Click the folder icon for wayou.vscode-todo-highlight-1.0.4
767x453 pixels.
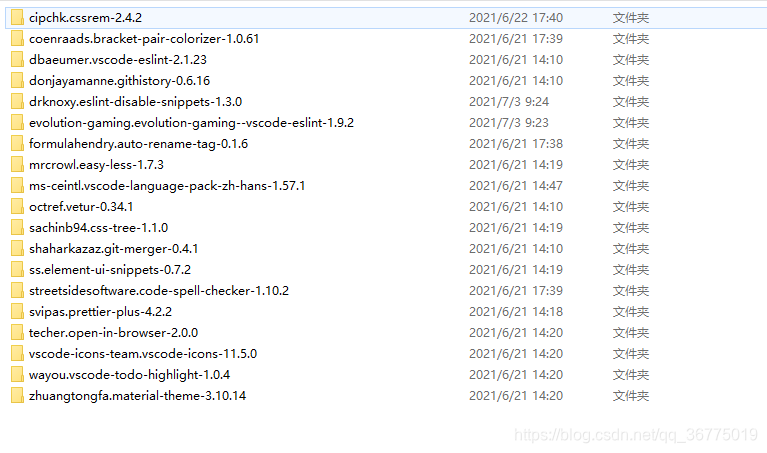click(17, 375)
